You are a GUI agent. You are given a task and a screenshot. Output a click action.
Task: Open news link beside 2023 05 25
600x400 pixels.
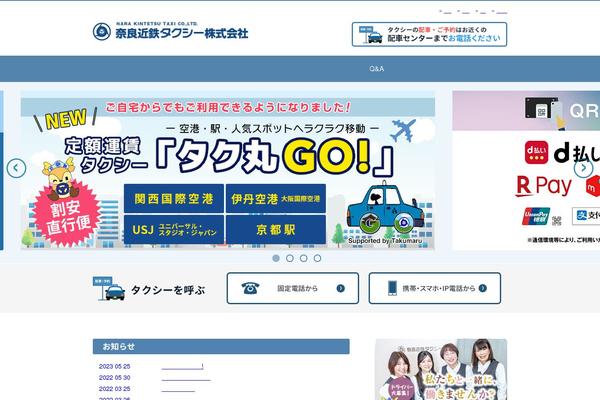182,367
